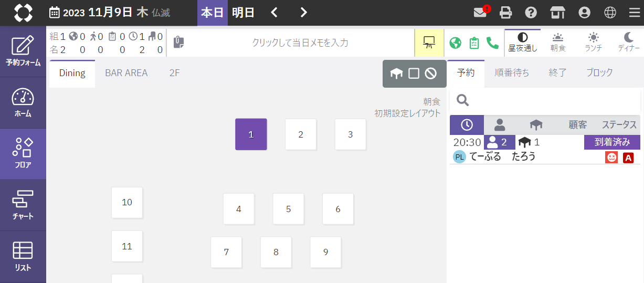The image size is (644, 283).
Task: Click PL avatar for てーぶる たろう
Action: [459, 157]
